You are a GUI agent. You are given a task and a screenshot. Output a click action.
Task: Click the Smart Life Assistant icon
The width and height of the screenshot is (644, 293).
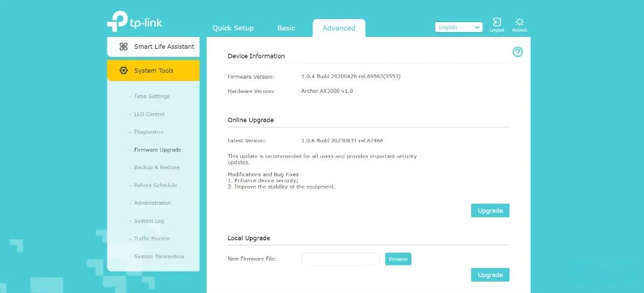(x=123, y=47)
